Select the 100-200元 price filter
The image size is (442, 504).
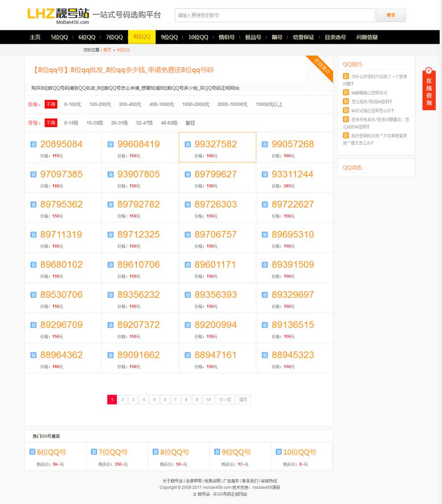pyautogui.click(x=100, y=105)
